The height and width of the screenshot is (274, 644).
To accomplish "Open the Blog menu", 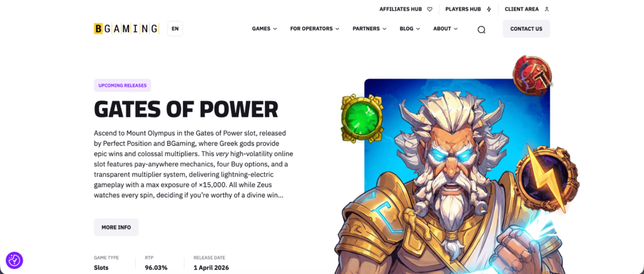I will [x=409, y=29].
